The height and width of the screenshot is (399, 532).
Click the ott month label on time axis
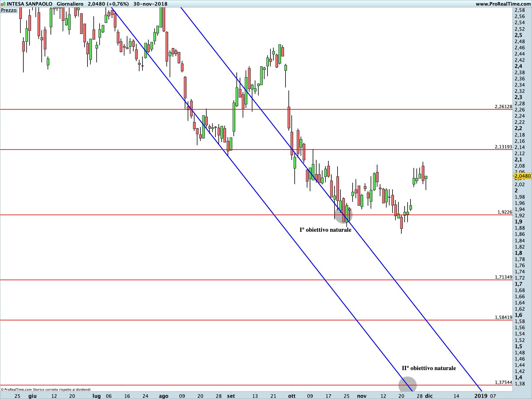point(292,396)
